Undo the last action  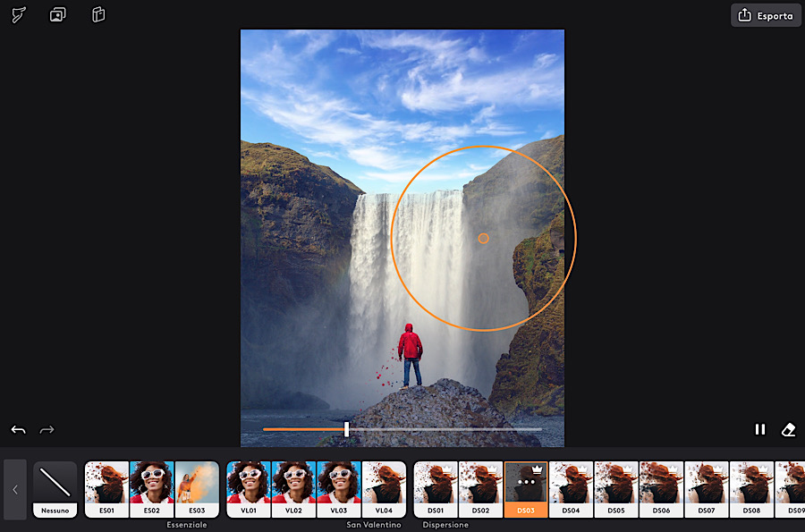(x=19, y=430)
